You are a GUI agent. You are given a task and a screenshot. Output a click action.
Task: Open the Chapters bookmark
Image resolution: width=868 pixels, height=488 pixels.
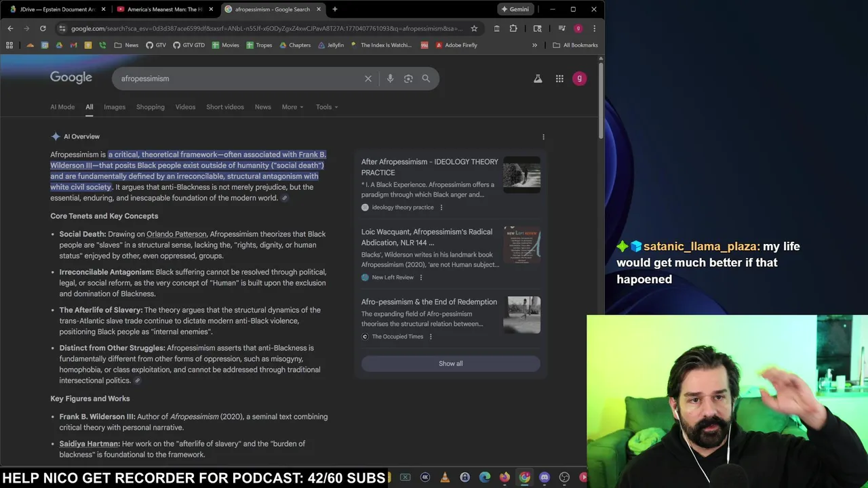294,45
